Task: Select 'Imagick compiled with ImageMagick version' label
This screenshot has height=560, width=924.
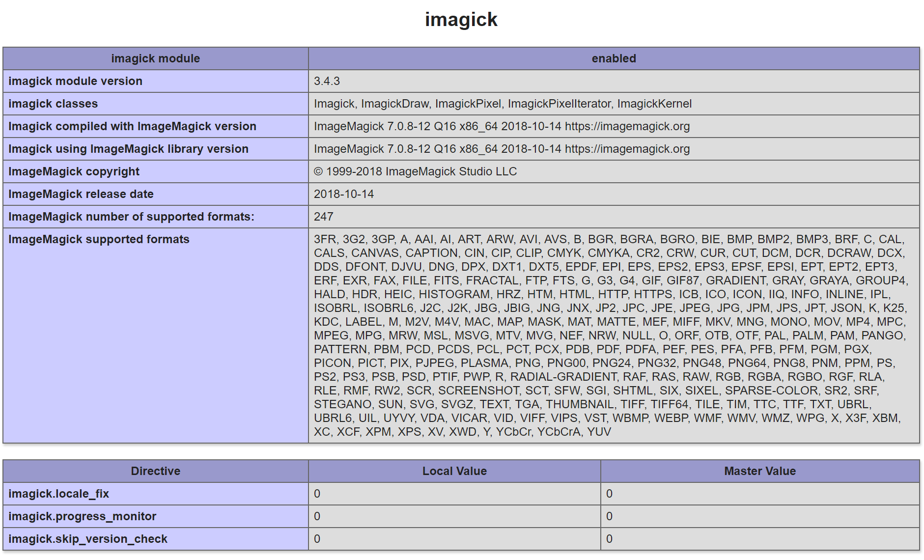Action: tap(132, 126)
